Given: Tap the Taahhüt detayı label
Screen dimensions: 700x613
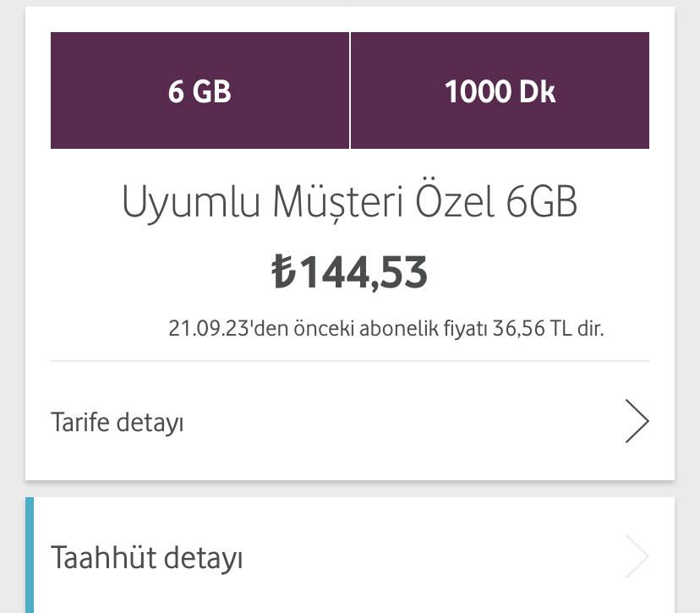Looking at the screenshot, I should 147,558.
